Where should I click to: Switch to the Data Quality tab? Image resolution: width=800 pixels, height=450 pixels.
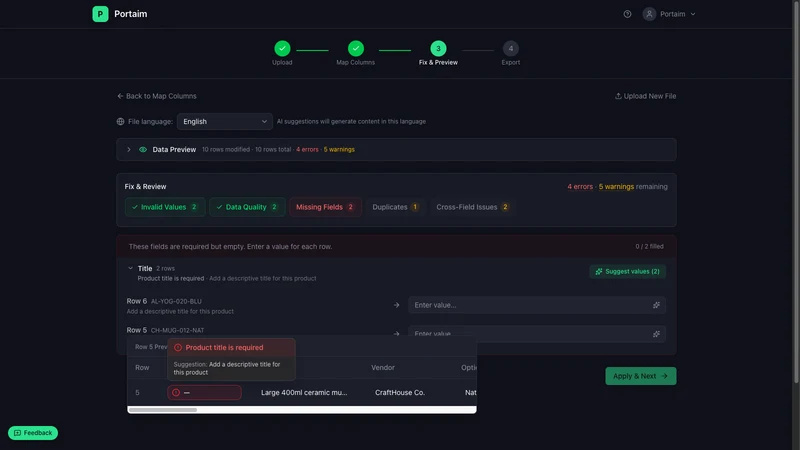(247, 207)
